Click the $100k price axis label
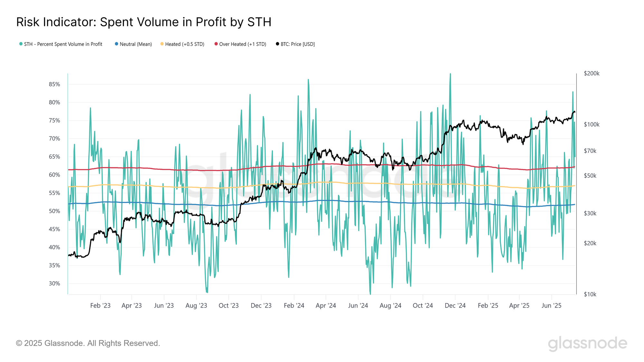Image resolution: width=644 pixels, height=362 pixels. coord(592,125)
